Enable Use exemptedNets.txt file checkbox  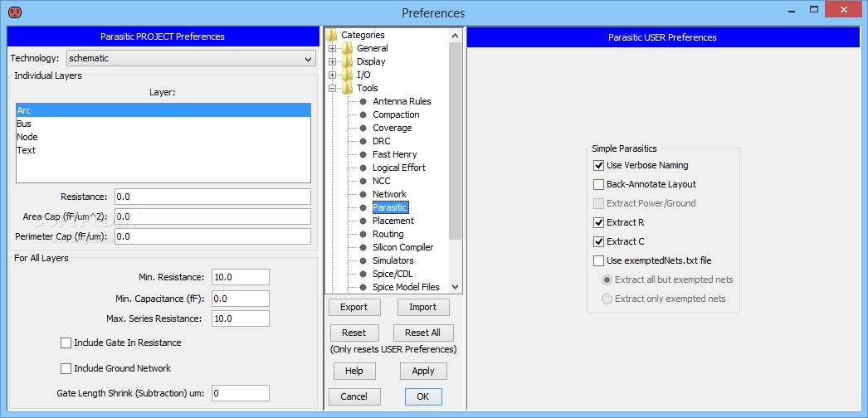click(598, 260)
